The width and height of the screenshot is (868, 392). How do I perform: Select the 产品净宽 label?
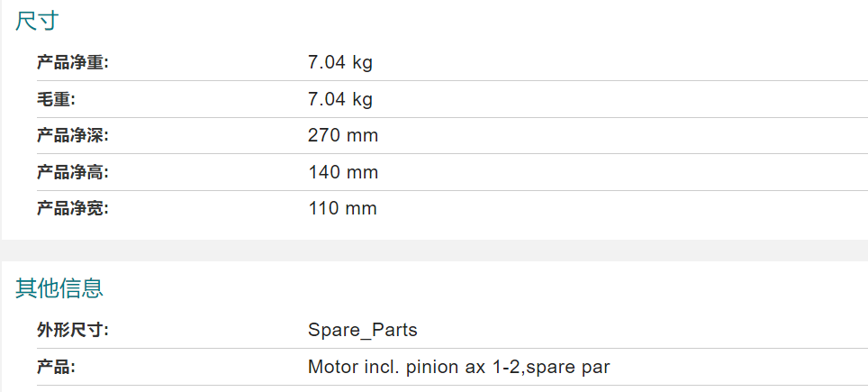[x=73, y=209]
